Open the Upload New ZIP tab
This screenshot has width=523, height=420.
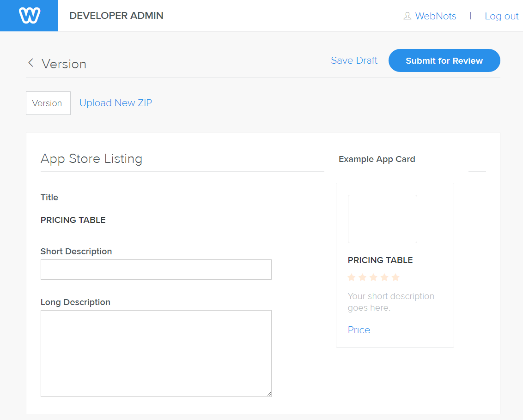coord(116,103)
